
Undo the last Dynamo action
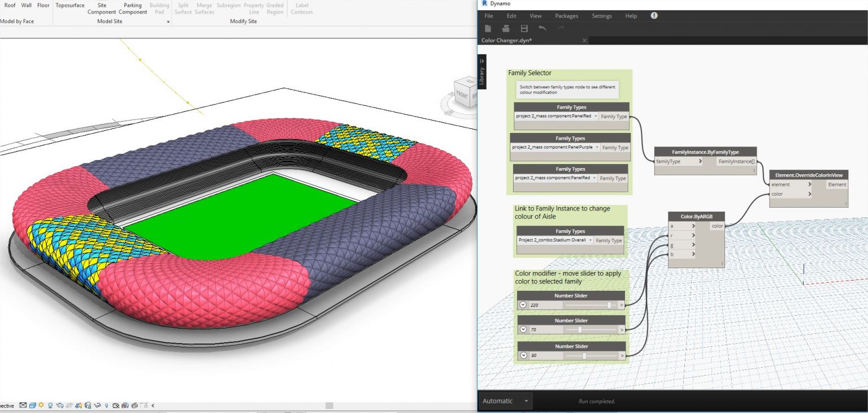point(542,28)
